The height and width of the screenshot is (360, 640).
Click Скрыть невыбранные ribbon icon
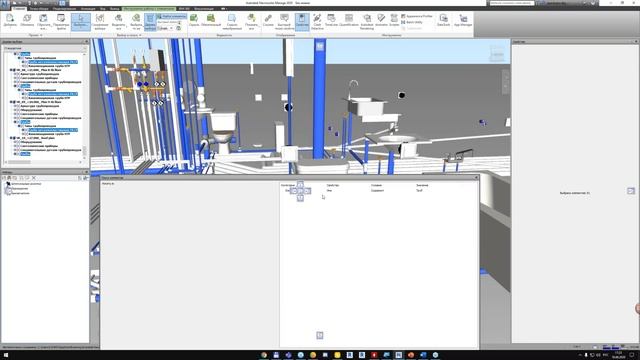pyautogui.click(x=232, y=21)
